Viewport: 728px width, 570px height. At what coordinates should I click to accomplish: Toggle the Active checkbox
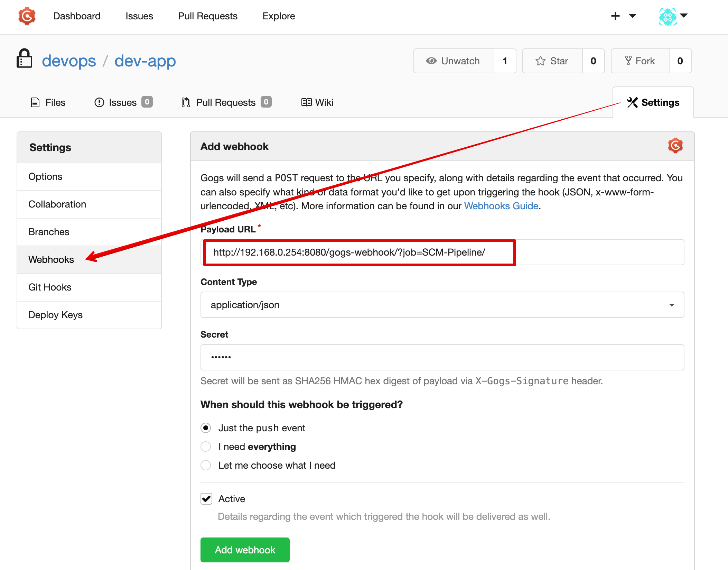click(x=206, y=499)
